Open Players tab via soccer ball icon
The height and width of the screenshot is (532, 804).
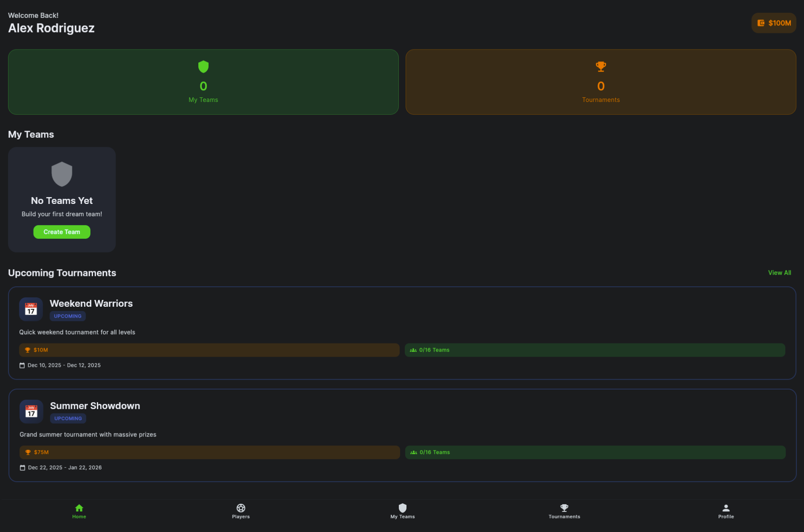241,508
